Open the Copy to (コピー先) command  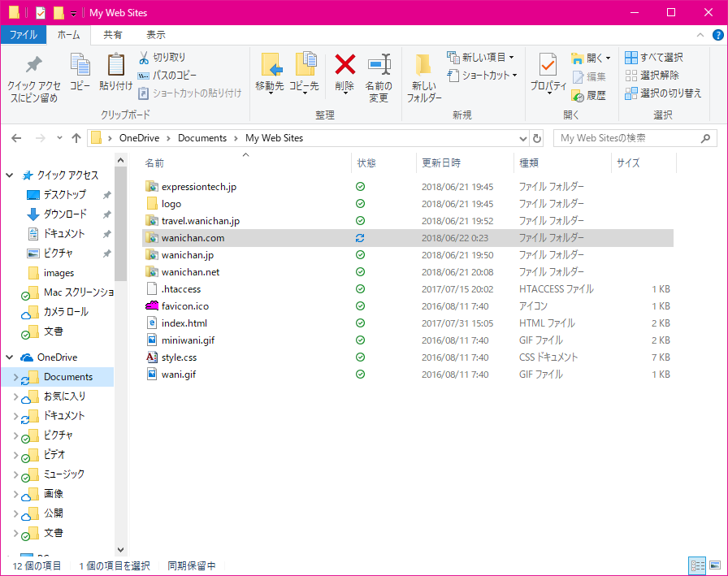point(304,73)
